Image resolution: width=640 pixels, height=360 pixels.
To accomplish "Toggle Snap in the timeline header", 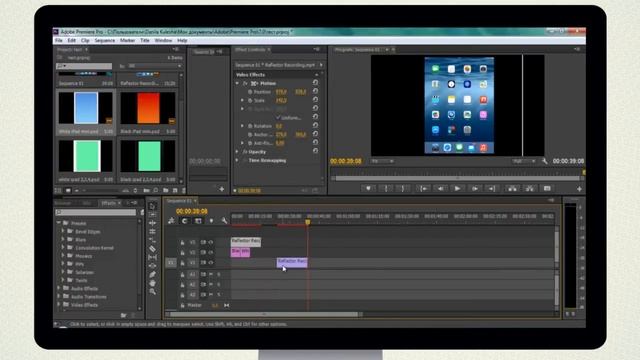I will point(185,221).
